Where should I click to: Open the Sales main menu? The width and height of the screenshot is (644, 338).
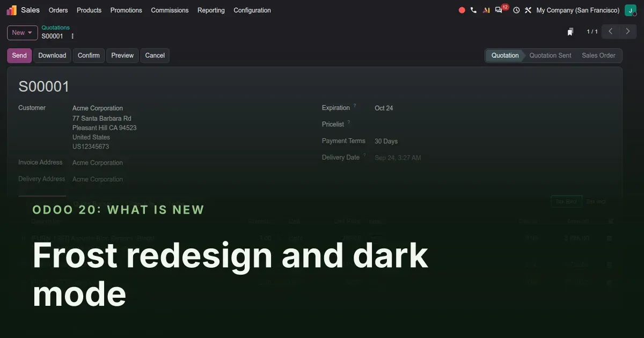31,10
